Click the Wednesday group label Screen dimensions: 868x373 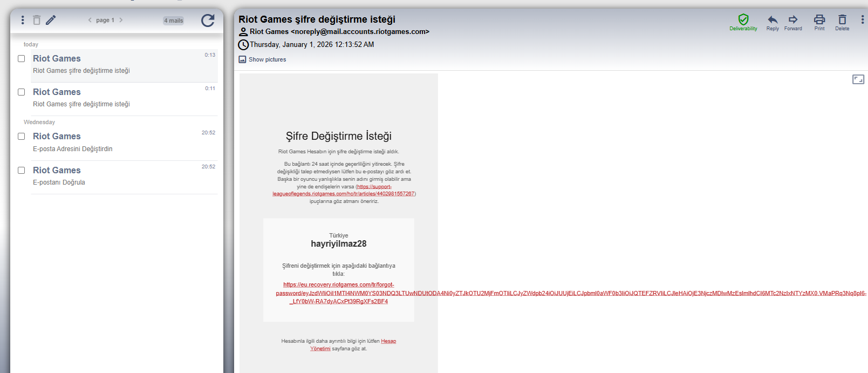pos(39,122)
